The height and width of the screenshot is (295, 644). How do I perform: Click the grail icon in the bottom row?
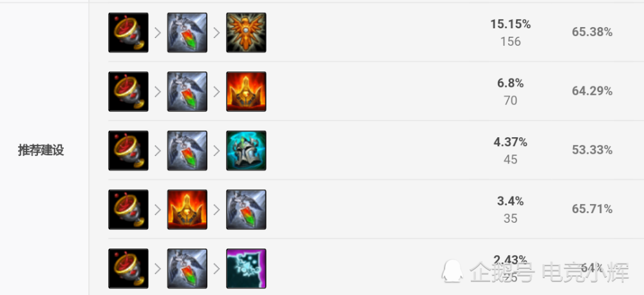pyautogui.click(x=128, y=269)
